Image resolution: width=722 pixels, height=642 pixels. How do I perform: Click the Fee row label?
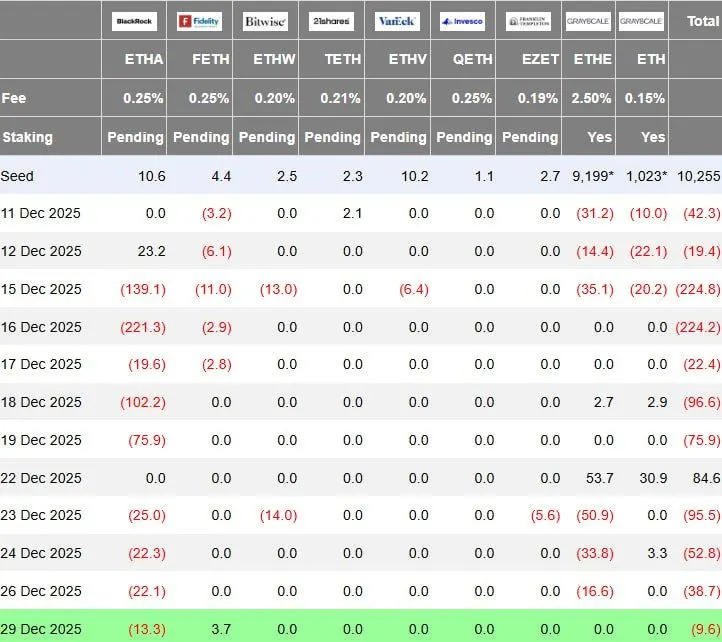coord(14,98)
